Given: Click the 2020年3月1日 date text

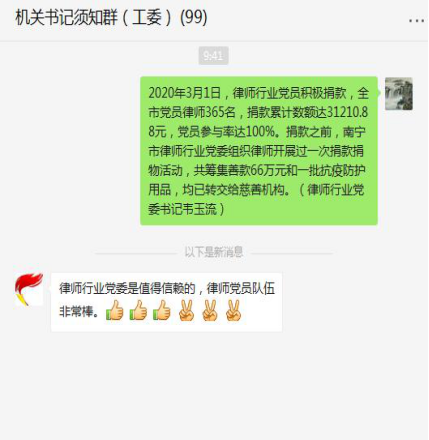Looking at the screenshot, I should (185, 93).
